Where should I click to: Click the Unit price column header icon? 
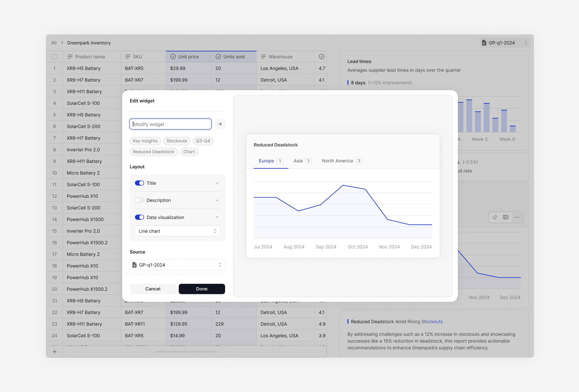tap(173, 57)
